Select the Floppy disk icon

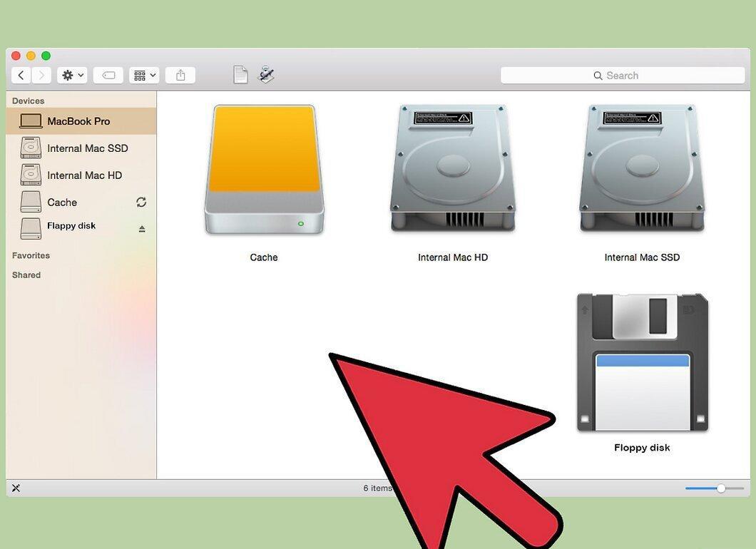coord(642,362)
